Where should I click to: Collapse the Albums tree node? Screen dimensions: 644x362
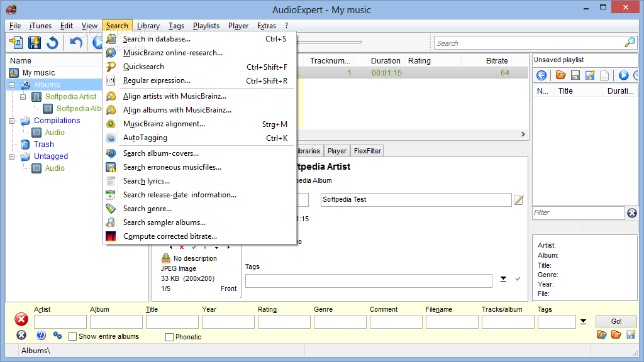pyautogui.click(x=11, y=85)
